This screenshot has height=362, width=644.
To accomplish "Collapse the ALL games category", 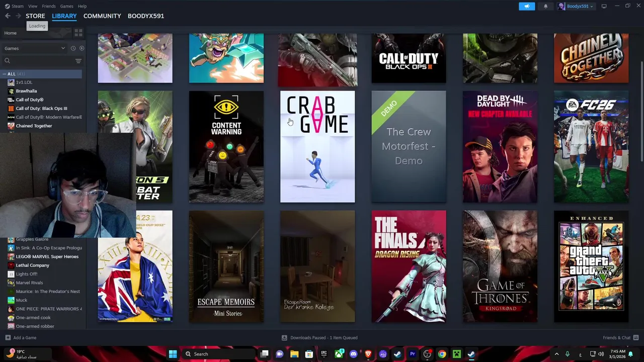I will click(x=5, y=74).
